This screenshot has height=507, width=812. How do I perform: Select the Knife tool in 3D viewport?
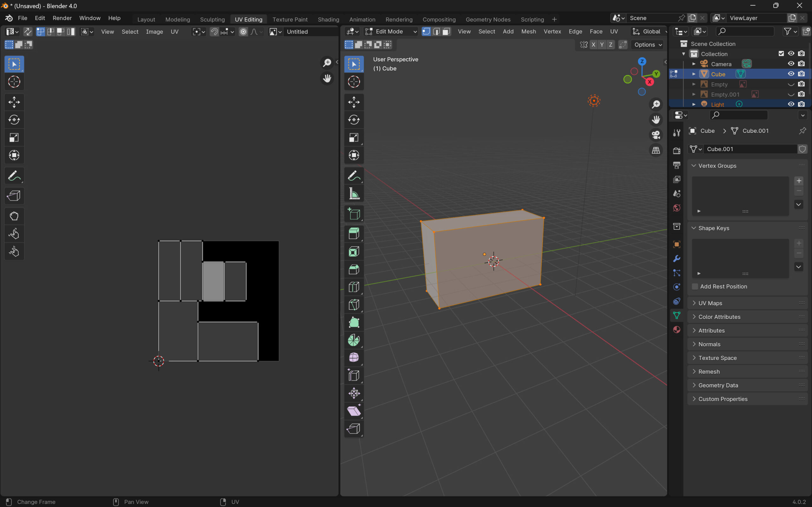pos(354,305)
